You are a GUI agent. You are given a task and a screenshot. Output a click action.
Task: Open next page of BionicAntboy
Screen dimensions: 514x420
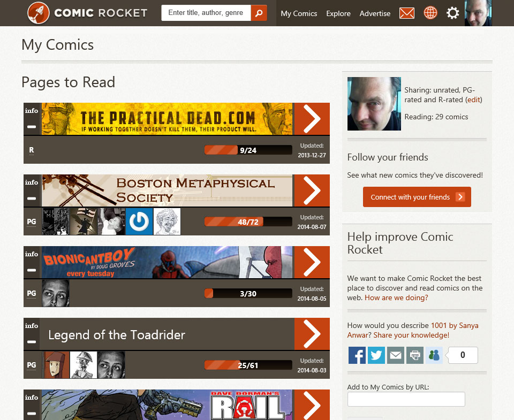pos(312,262)
